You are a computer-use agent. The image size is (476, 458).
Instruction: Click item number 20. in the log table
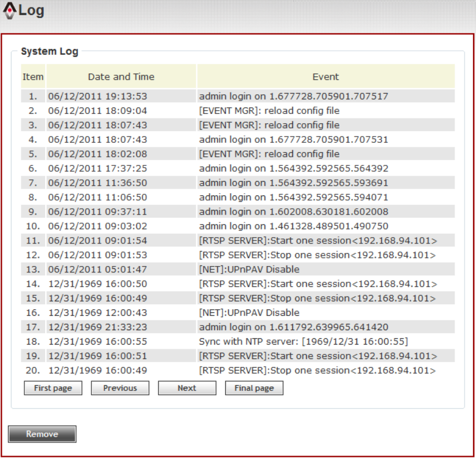(33, 371)
